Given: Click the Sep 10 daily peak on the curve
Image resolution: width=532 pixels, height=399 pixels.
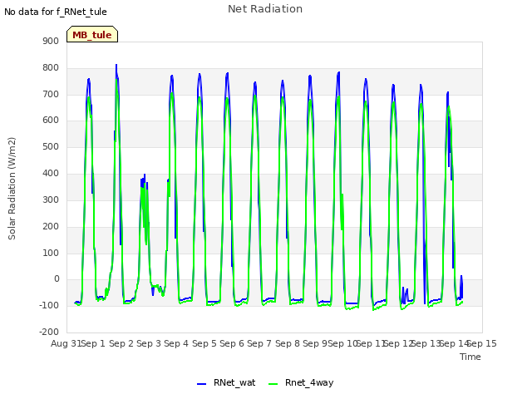Looking at the screenshot, I should tap(338, 72).
